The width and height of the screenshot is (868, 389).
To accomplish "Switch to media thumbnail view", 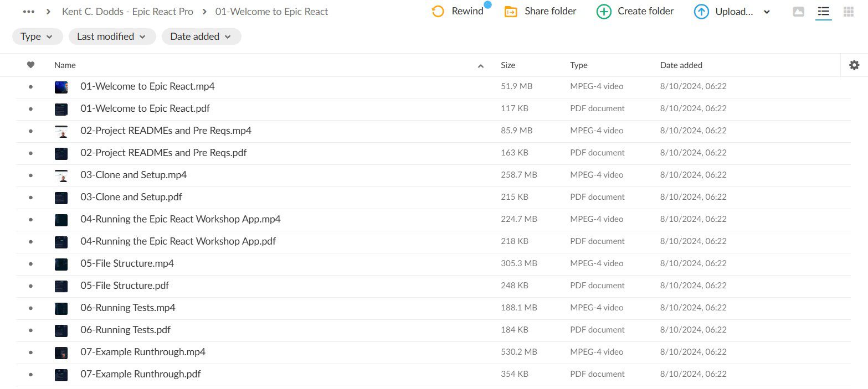I will coord(799,12).
